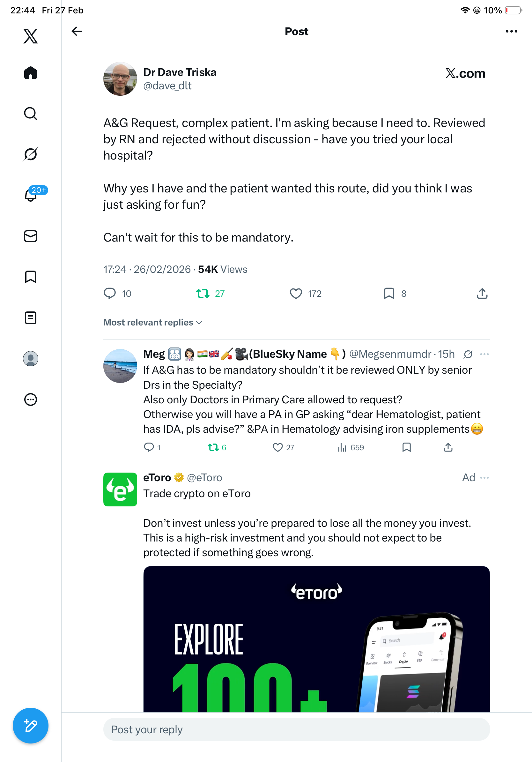Image resolution: width=532 pixels, height=762 pixels.
Task: Open the notifications bell
Action: [x=31, y=195]
